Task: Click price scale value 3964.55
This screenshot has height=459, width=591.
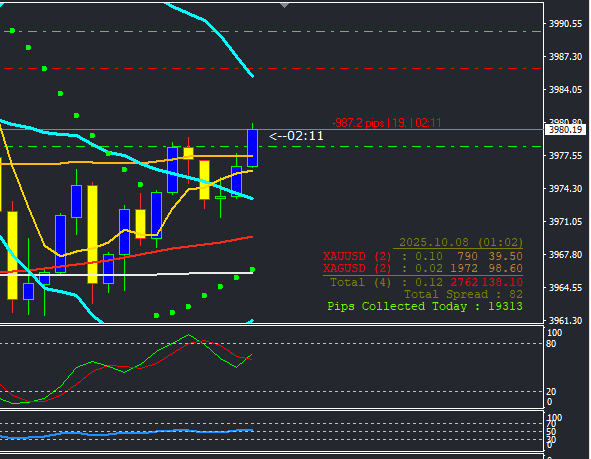Action: click(565, 288)
